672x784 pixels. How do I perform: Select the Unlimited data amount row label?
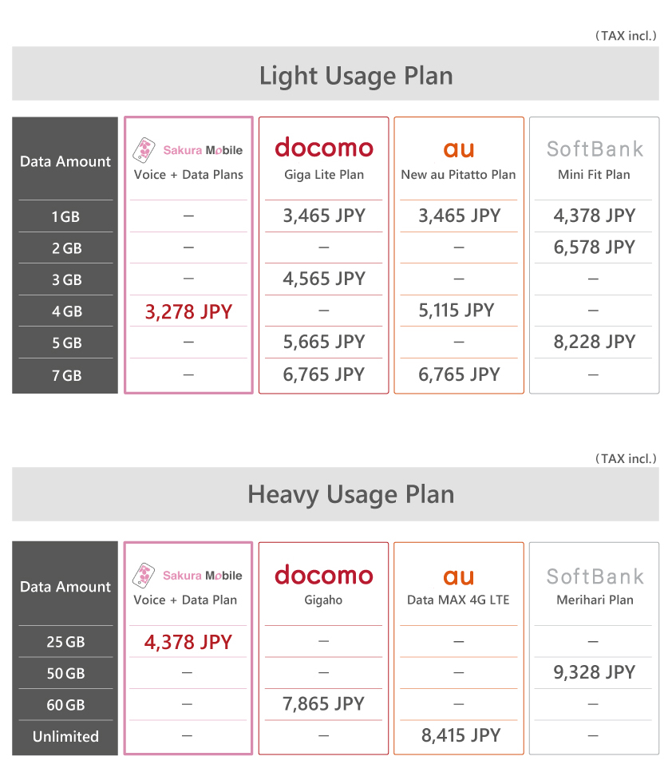click(x=65, y=737)
